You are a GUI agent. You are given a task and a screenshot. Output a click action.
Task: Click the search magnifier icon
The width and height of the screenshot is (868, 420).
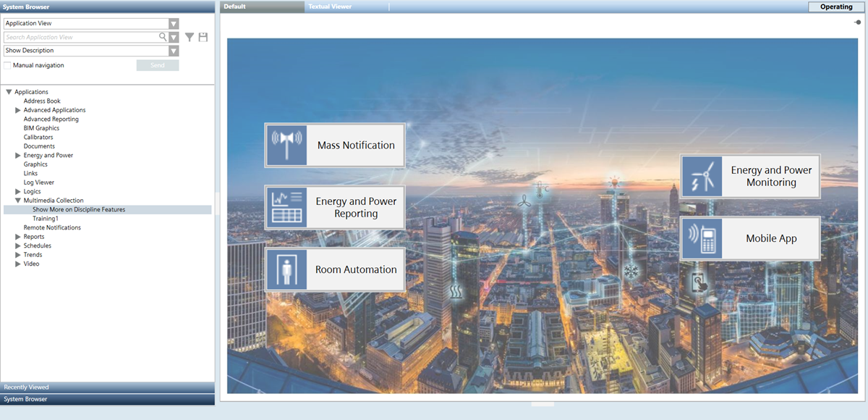163,37
